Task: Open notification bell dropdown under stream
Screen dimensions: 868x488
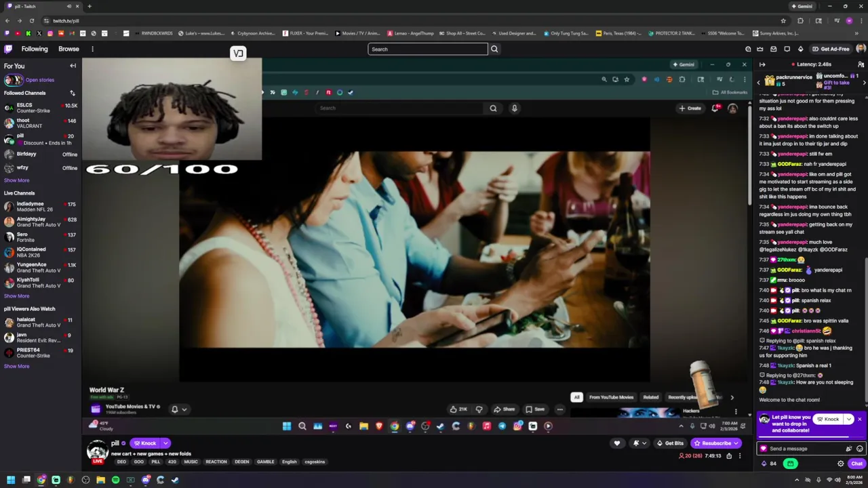Action: (639, 443)
